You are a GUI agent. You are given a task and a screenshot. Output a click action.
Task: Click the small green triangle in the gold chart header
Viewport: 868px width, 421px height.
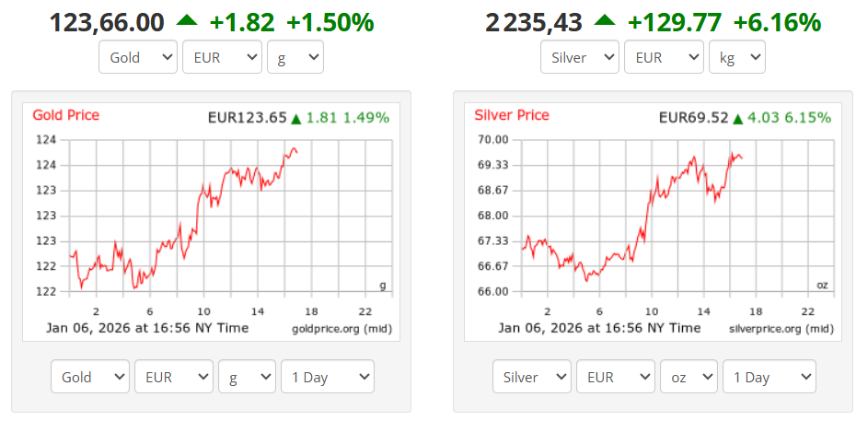(296, 118)
